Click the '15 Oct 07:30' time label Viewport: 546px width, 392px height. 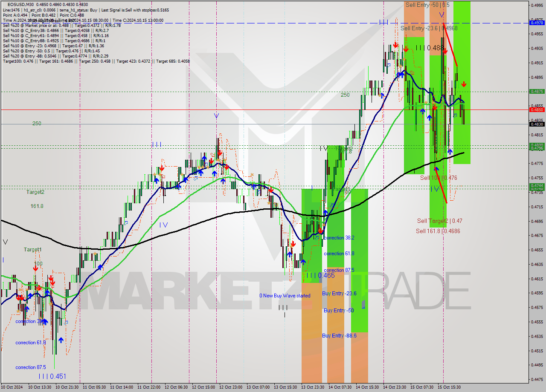point(421,387)
